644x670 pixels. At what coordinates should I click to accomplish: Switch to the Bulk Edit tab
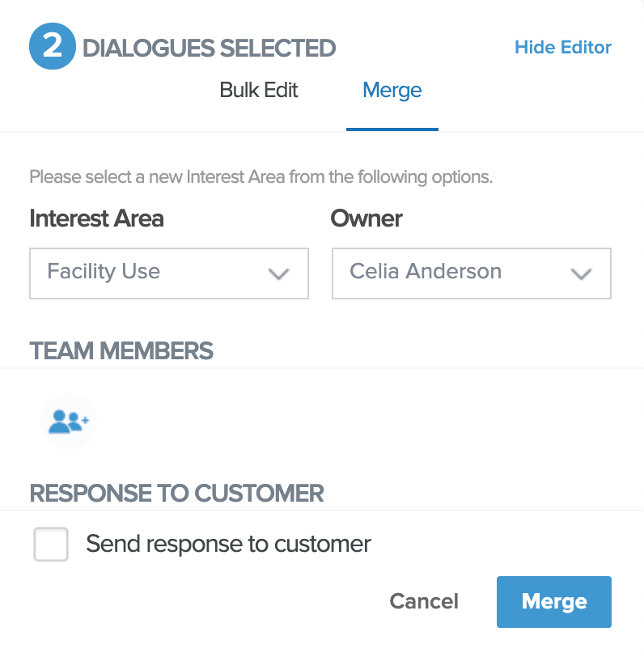[x=259, y=90]
